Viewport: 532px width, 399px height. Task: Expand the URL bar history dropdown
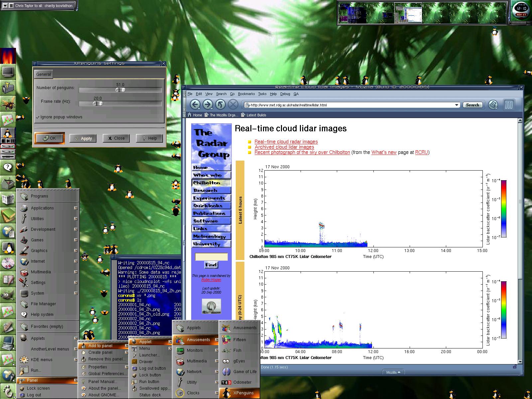pos(457,105)
